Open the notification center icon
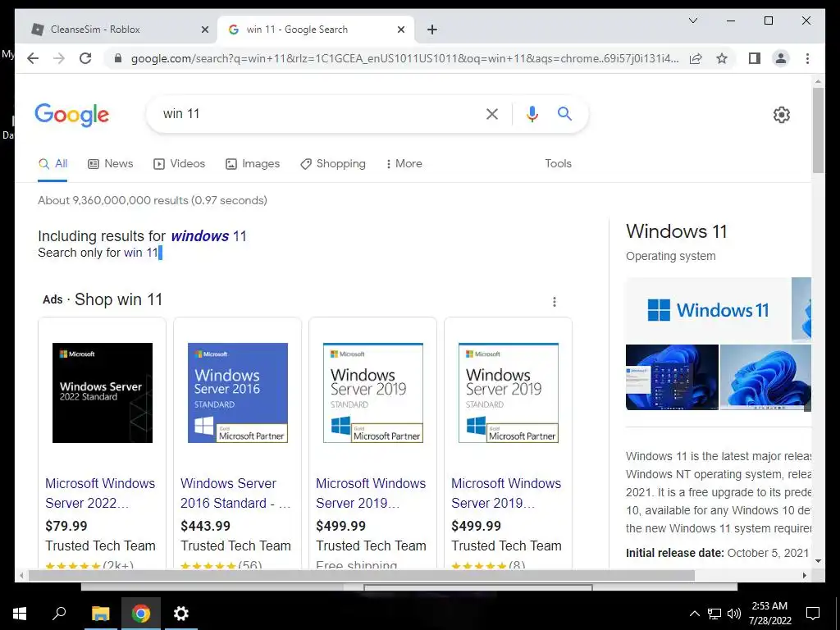 (x=813, y=614)
